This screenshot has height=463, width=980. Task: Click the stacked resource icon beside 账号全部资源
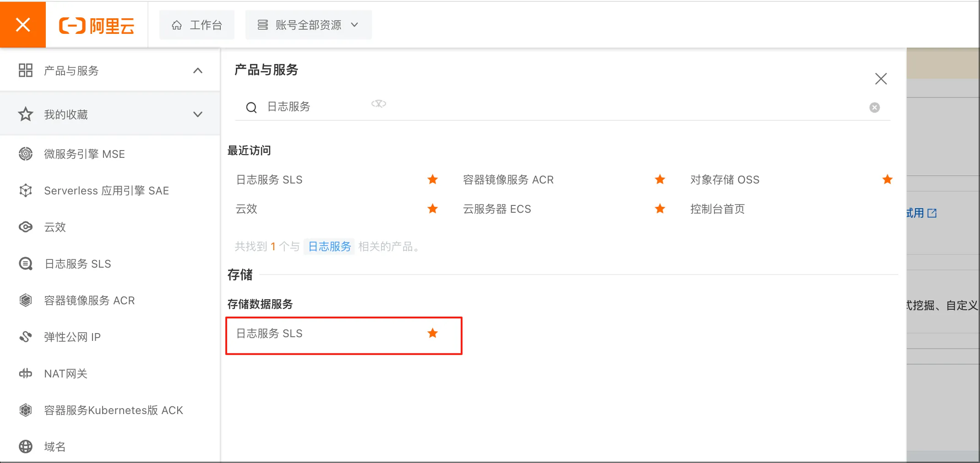[x=262, y=25]
